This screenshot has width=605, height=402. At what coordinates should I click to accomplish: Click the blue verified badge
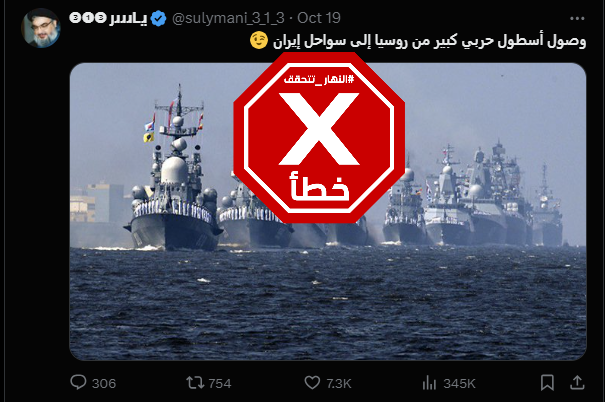point(158,19)
